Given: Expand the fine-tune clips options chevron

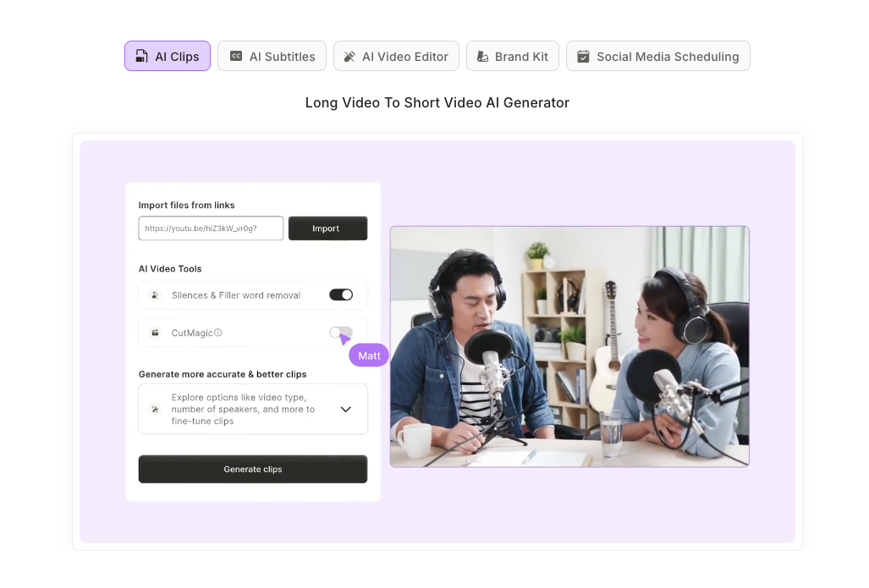Looking at the screenshot, I should click(346, 409).
